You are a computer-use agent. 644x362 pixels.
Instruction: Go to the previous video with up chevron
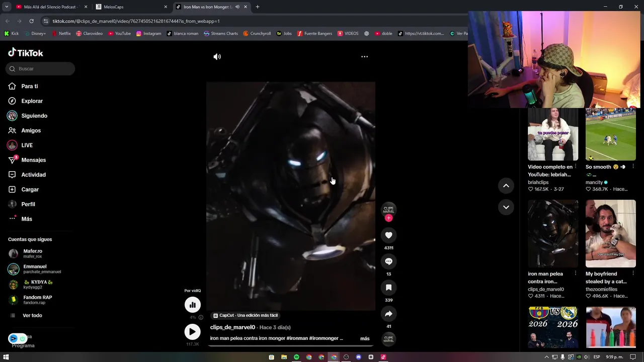pos(506,186)
